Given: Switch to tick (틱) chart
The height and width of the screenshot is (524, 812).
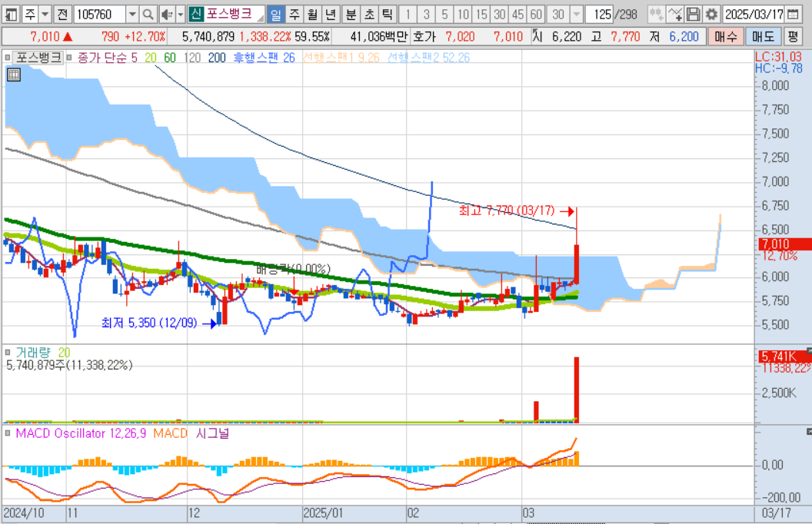Looking at the screenshot, I should [387, 15].
